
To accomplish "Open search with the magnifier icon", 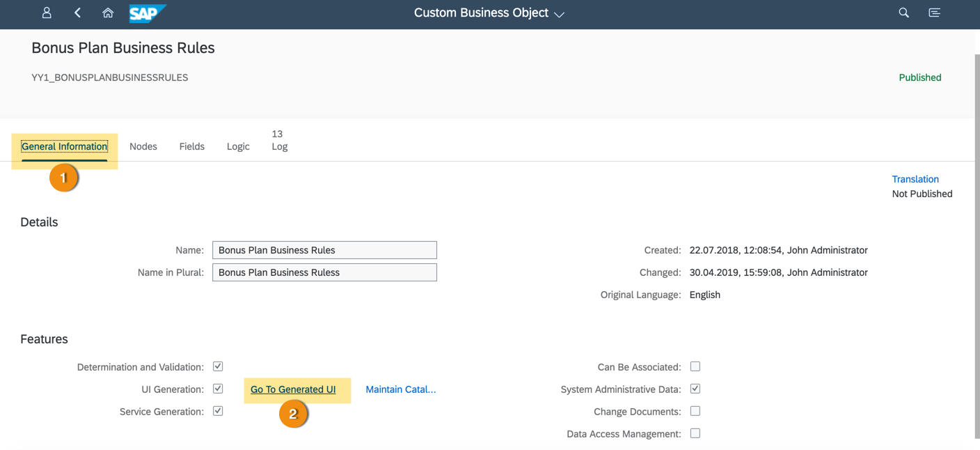I will tap(903, 13).
